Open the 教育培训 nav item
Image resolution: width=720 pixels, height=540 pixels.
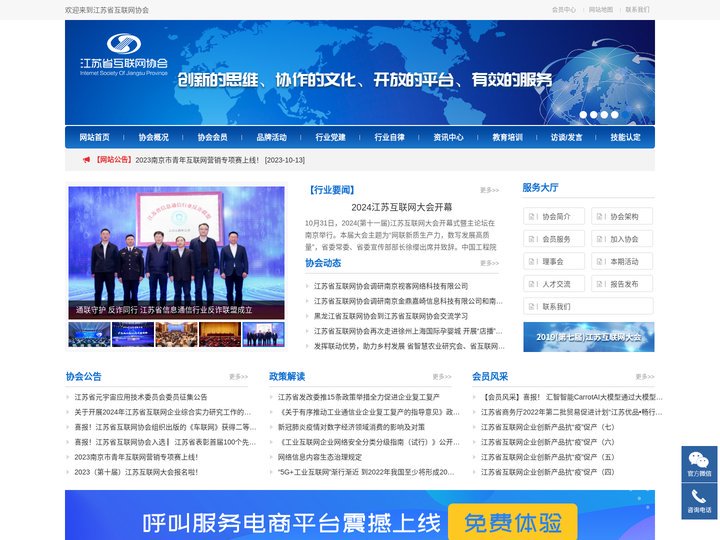[x=507, y=137]
